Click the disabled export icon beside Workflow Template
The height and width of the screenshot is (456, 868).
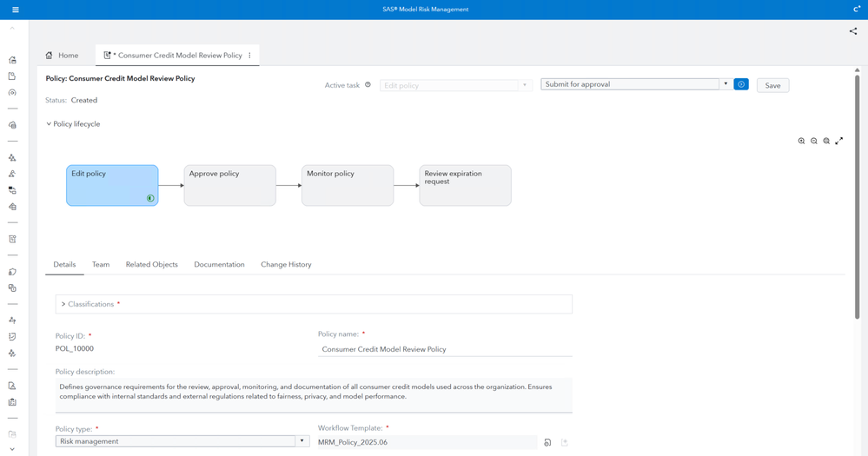pos(565,442)
